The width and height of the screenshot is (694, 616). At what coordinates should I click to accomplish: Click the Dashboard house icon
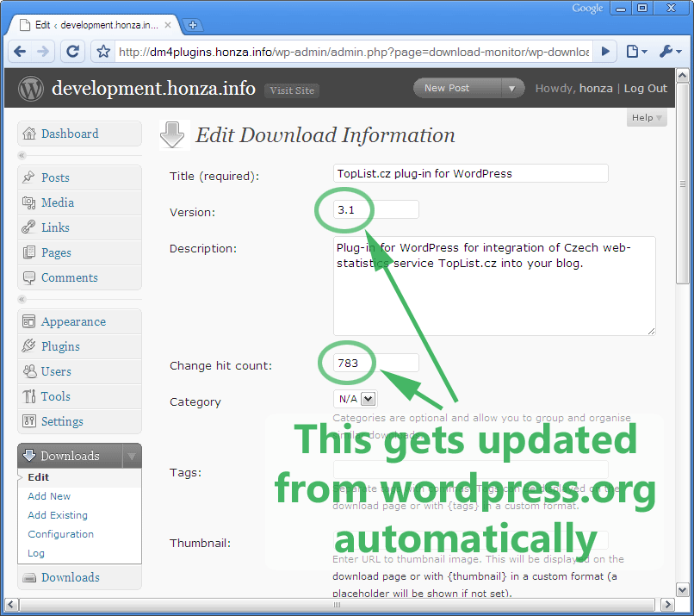(29, 134)
